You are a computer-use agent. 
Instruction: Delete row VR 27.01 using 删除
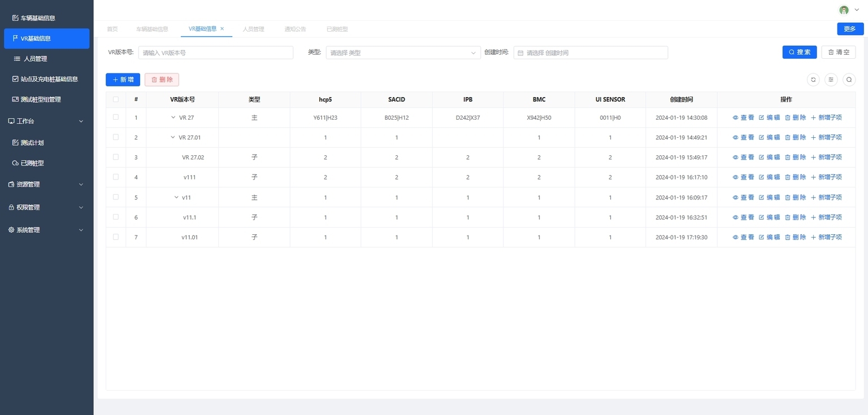coord(795,137)
